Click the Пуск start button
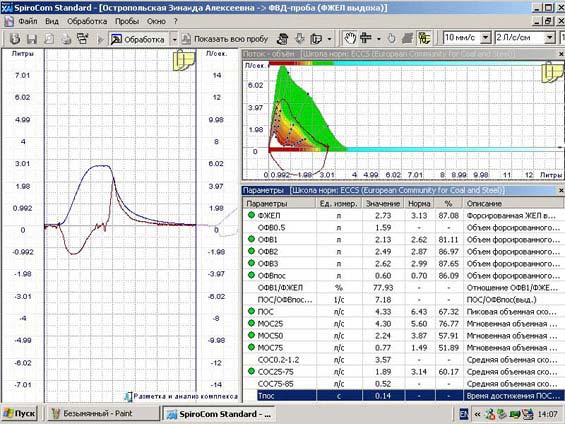565x424 pixels. point(20,414)
